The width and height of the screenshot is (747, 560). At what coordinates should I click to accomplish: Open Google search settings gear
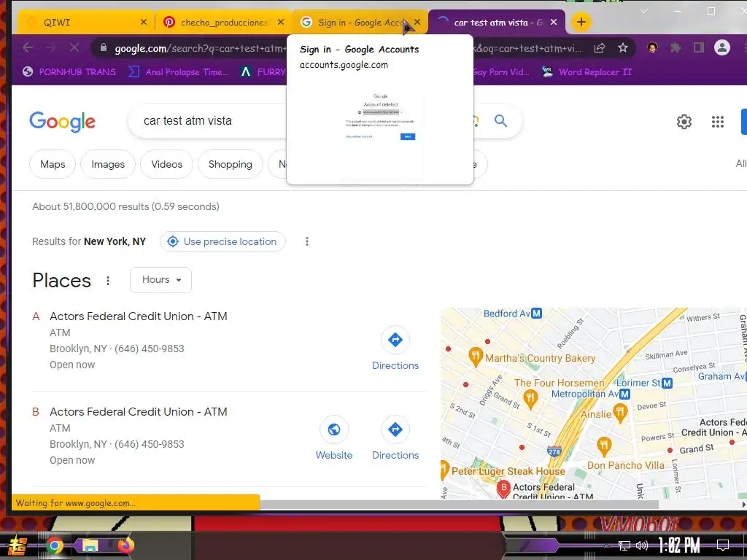coord(684,122)
